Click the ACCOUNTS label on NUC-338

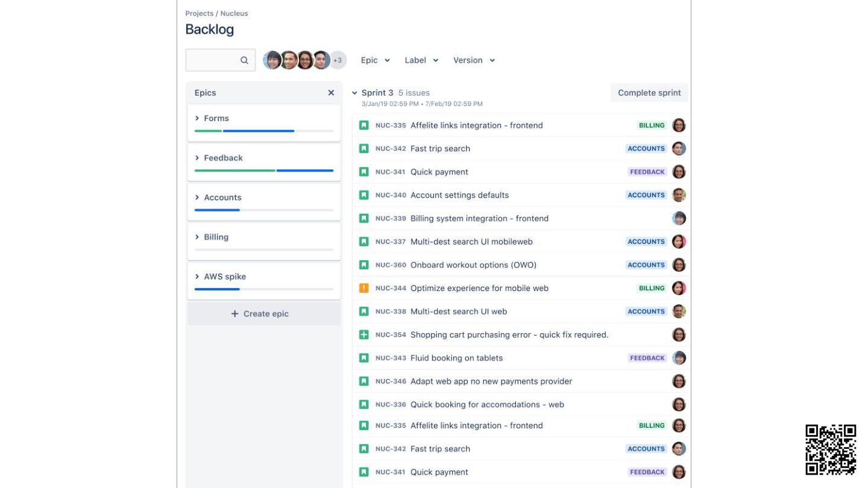(646, 311)
